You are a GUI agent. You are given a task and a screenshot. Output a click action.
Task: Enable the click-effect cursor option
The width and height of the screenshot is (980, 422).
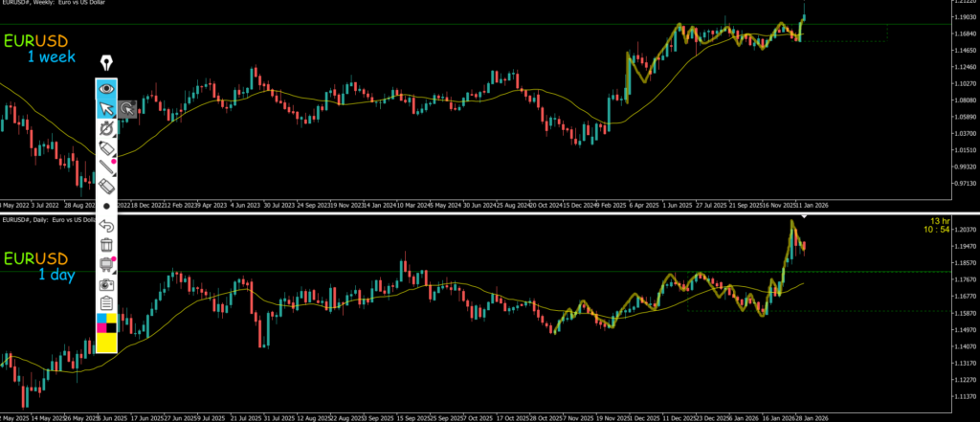pos(126,108)
